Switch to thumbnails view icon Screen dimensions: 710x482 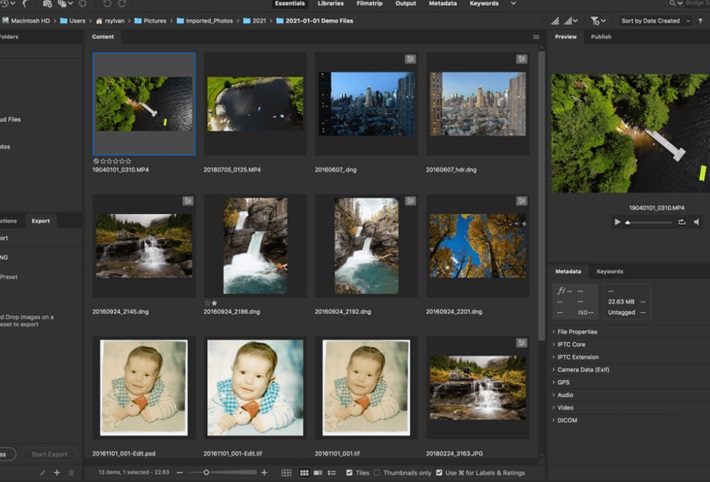pyautogui.click(x=304, y=472)
